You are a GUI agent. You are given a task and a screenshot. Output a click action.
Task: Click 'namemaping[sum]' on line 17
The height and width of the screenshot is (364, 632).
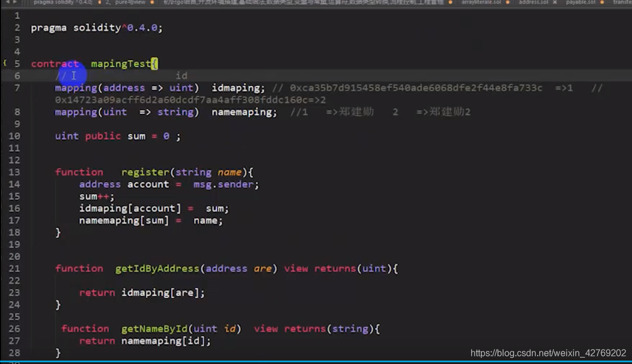pyautogui.click(x=124, y=220)
